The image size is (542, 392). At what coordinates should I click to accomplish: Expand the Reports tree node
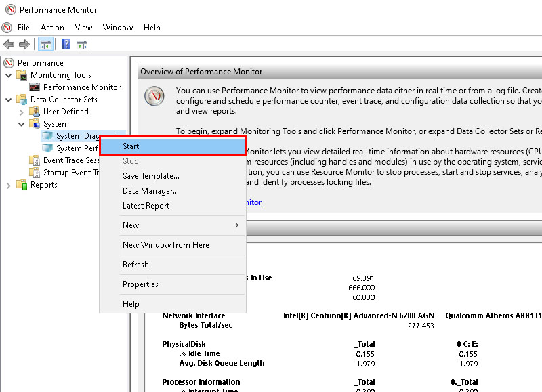click(9, 185)
